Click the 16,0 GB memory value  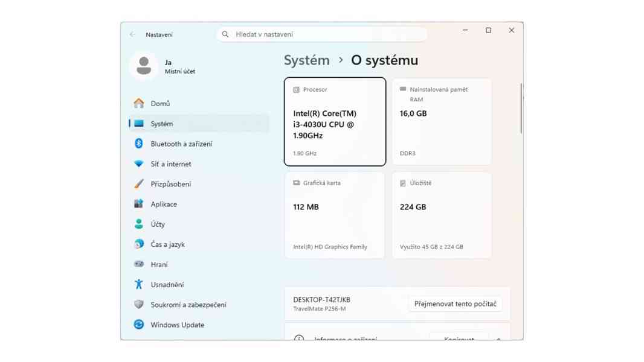pyautogui.click(x=413, y=113)
